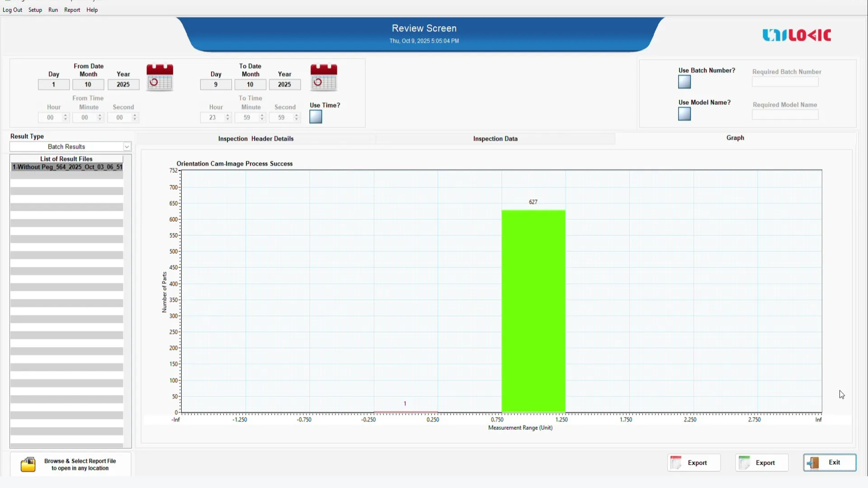Increment the To Time Hour spinner
The width and height of the screenshot is (868, 488).
point(227,115)
